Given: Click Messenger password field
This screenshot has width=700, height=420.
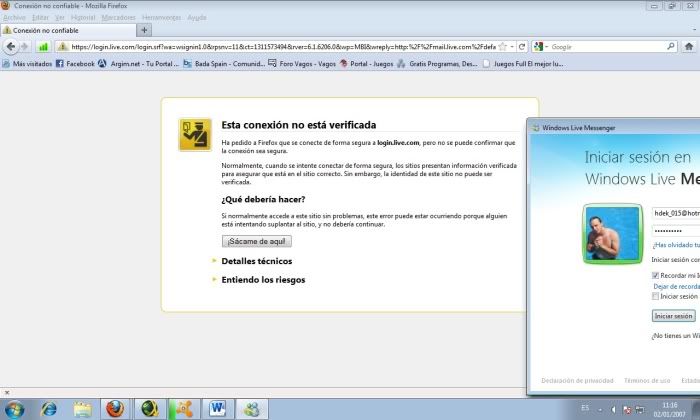Looking at the screenshot, I should click(x=676, y=231).
